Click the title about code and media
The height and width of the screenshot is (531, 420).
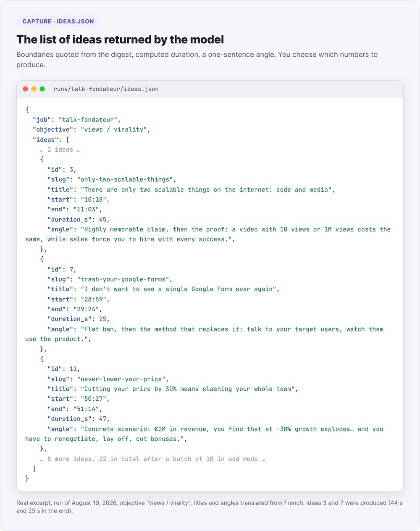coord(207,189)
